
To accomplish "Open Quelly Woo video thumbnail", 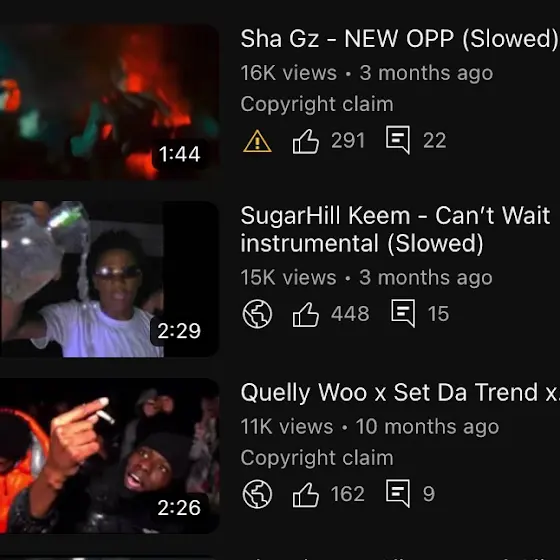I will [109, 456].
